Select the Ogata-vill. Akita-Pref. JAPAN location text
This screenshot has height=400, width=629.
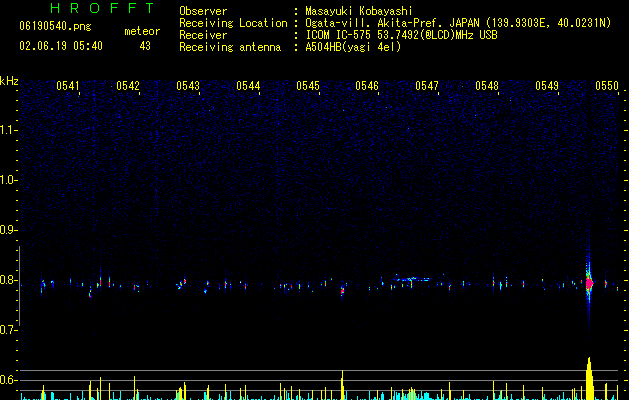pyautogui.click(x=458, y=23)
